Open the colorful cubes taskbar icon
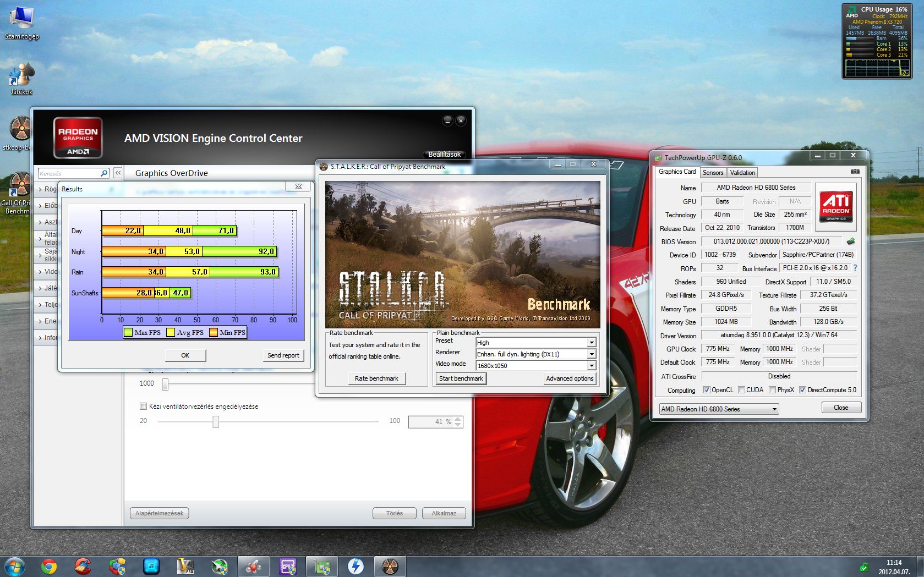Viewport: 924px width, 577px height. tap(117, 566)
